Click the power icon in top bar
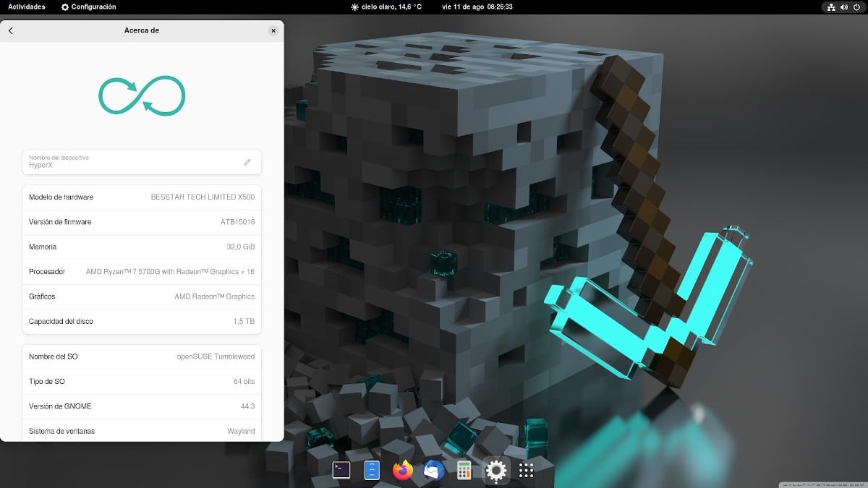This screenshot has height=488, width=868. click(x=857, y=7)
